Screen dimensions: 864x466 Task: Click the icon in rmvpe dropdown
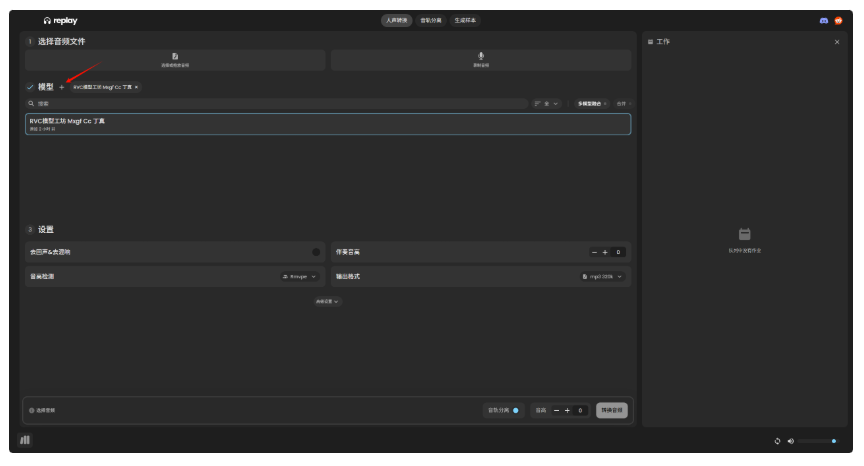pyautogui.click(x=285, y=277)
